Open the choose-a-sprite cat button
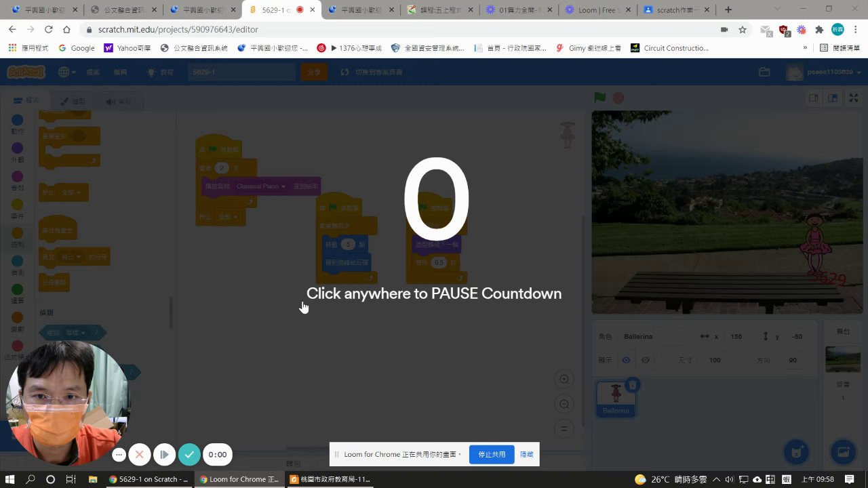Viewport: 868px width, 488px height. click(x=796, y=451)
